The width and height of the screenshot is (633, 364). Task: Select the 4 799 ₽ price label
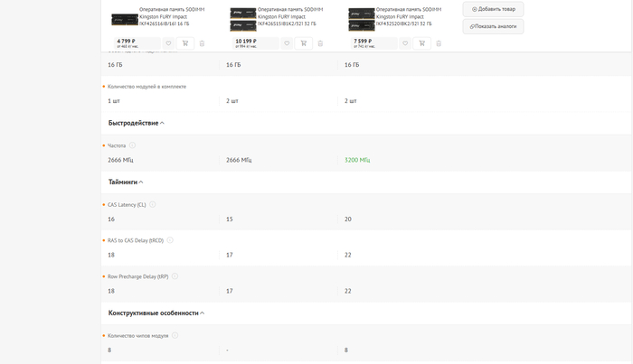point(126,42)
